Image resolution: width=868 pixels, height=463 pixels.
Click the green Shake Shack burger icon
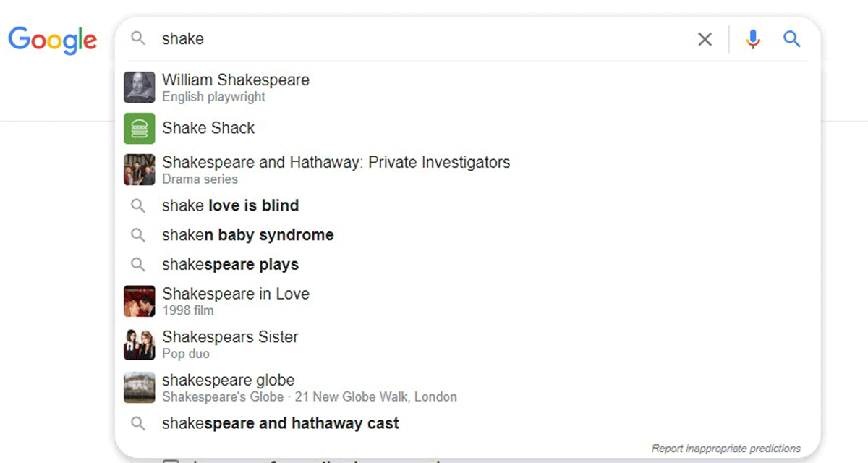pyautogui.click(x=139, y=129)
